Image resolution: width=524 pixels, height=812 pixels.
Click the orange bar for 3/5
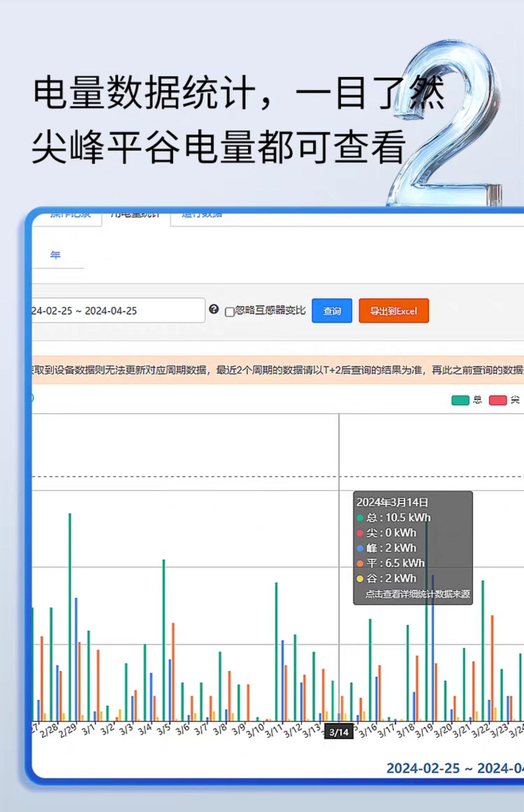pyautogui.click(x=173, y=672)
